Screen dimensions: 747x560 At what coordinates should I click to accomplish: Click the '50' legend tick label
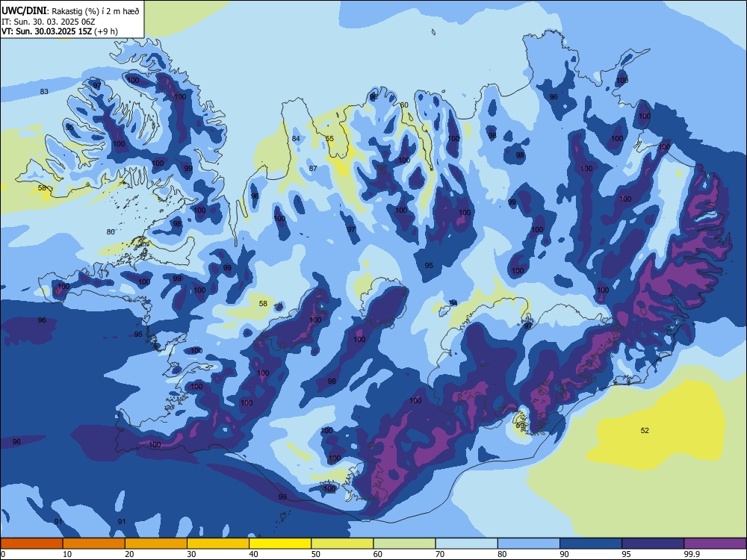[x=316, y=554]
